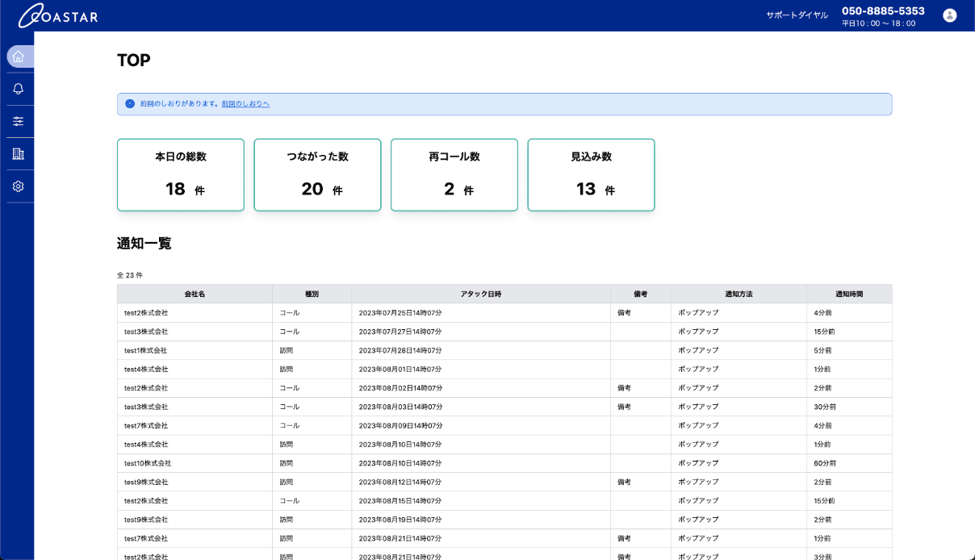Open the notifications bell icon
Screen dimensions: 975x560
[19, 89]
